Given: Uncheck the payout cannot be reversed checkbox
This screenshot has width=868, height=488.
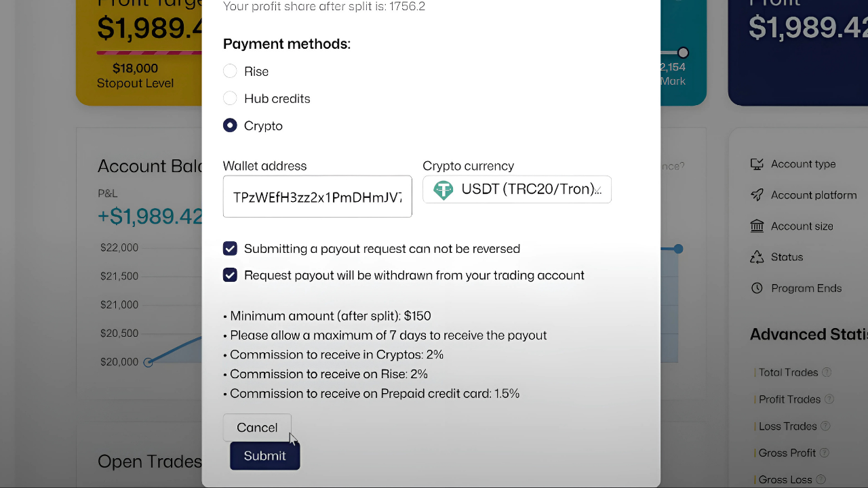Looking at the screenshot, I should [x=231, y=249].
